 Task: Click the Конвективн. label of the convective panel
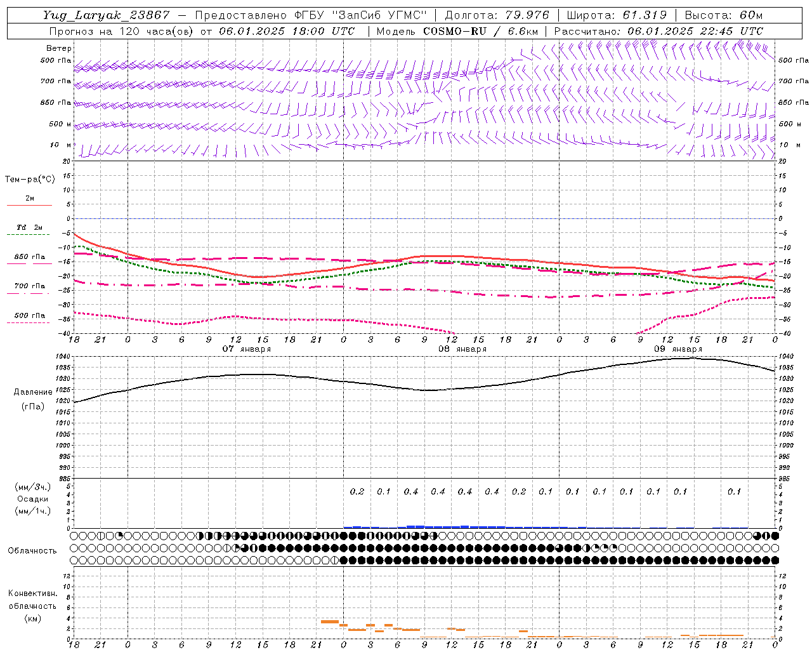32,594
